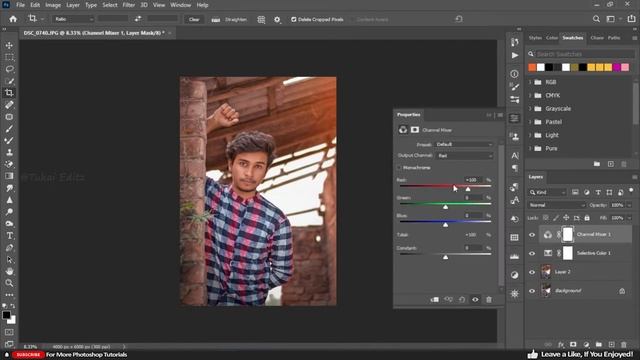Clip adjustment to layer below in Properties

[435, 300]
